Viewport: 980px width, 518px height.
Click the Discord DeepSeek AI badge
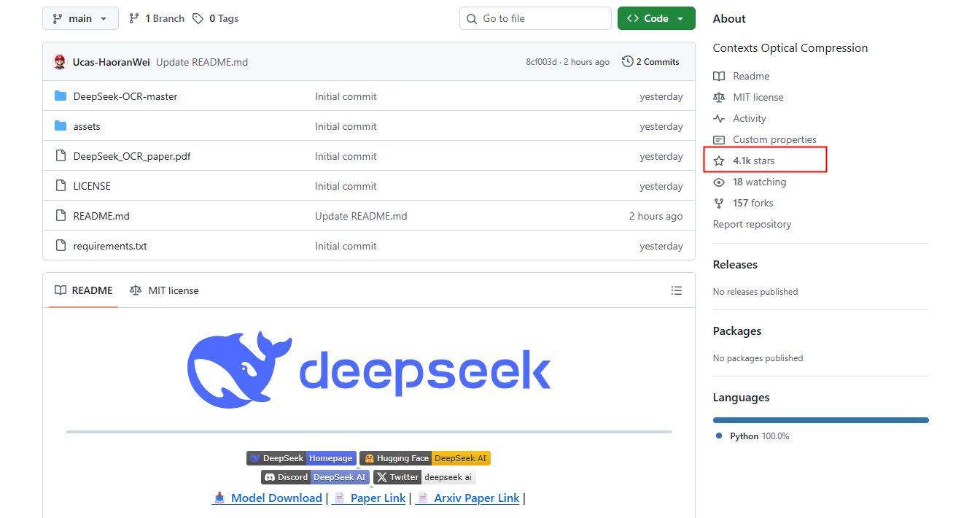(x=316, y=477)
